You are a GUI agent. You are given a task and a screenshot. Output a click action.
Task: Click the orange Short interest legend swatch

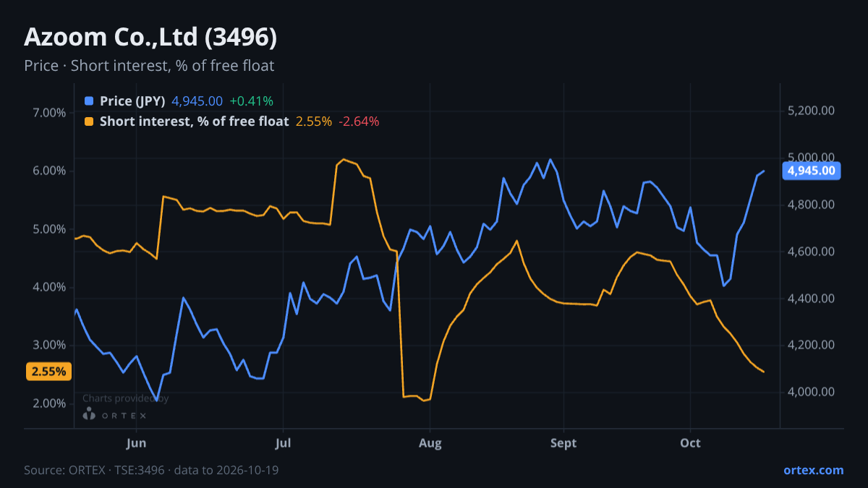pos(89,121)
